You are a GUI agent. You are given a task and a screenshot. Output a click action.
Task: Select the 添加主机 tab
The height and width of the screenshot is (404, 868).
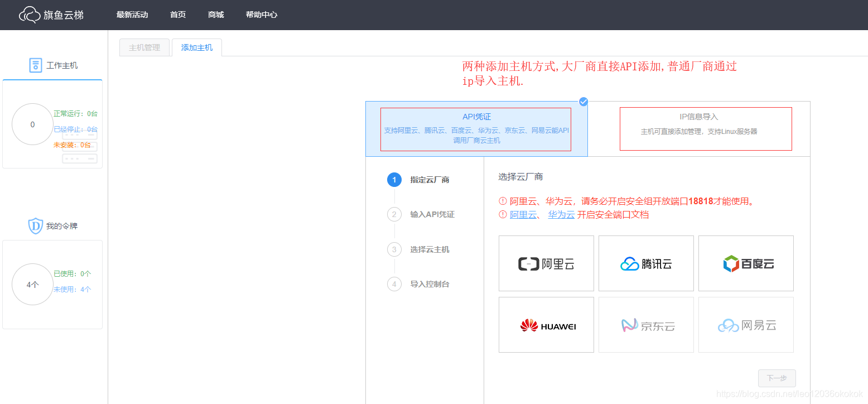[x=197, y=47]
